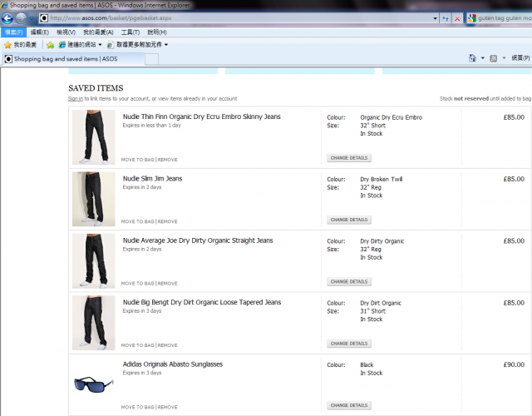Screen dimensions: 532x416
Task: Open Adidas Originals Abasto Sunglasses title link
Action: pos(173,364)
